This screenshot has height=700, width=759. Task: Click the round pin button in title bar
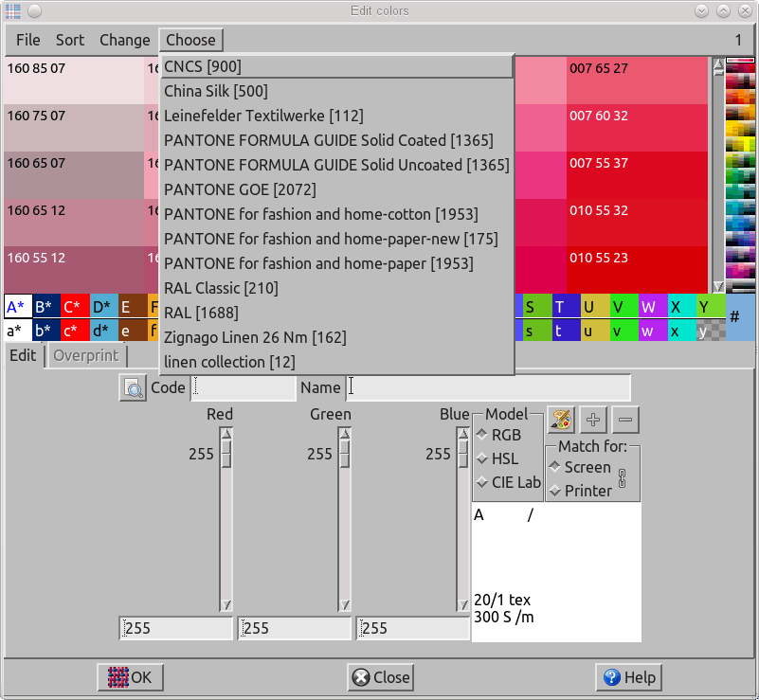(34, 10)
